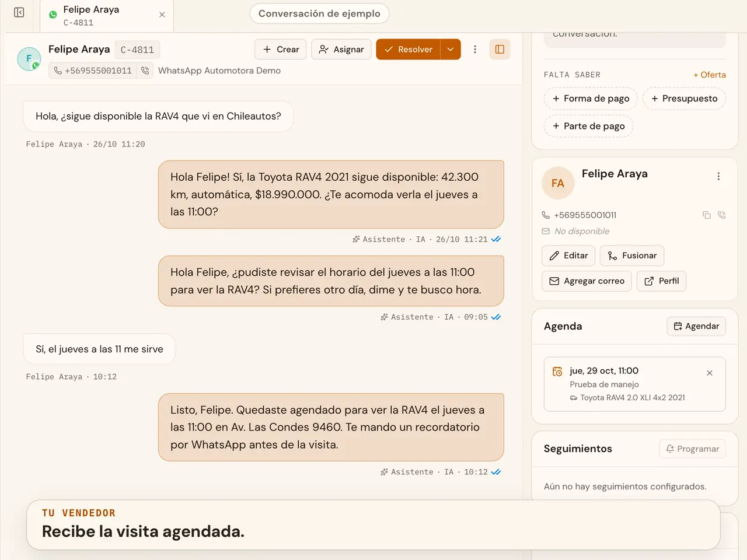747x560 pixels.
Task: Expand the Resolver dropdown arrow
Action: 451,50
